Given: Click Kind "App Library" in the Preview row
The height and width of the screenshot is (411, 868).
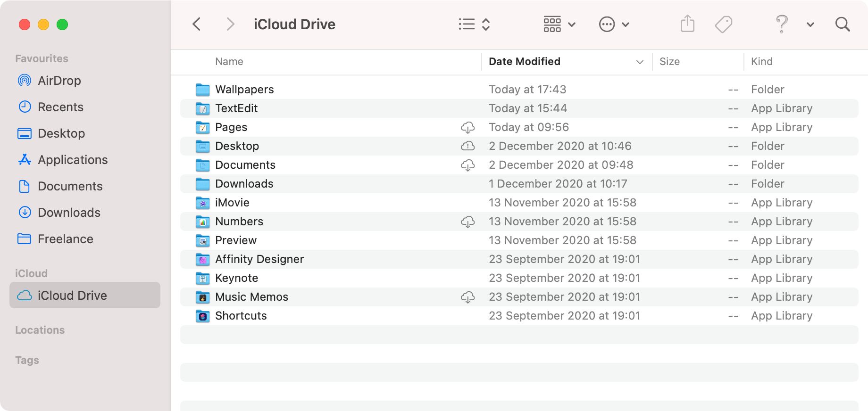Looking at the screenshot, I should click(x=782, y=240).
